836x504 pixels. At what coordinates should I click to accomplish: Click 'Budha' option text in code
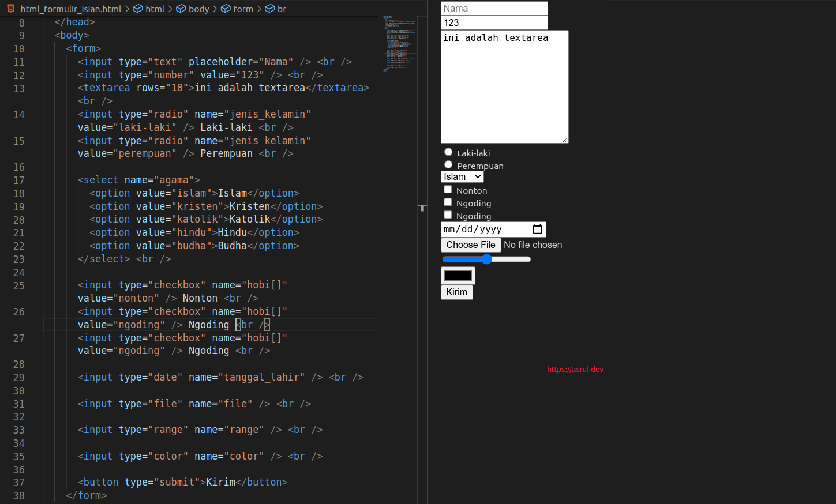point(233,246)
